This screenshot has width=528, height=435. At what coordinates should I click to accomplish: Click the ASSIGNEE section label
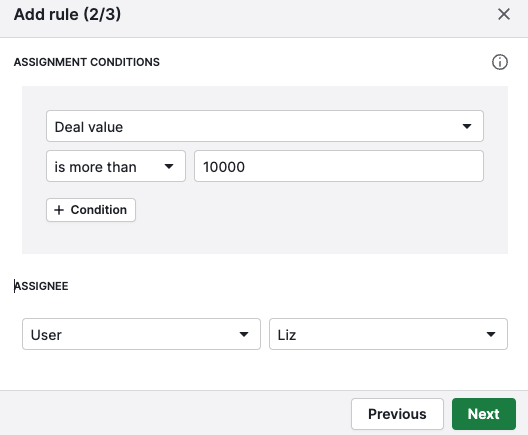(x=41, y=286)
